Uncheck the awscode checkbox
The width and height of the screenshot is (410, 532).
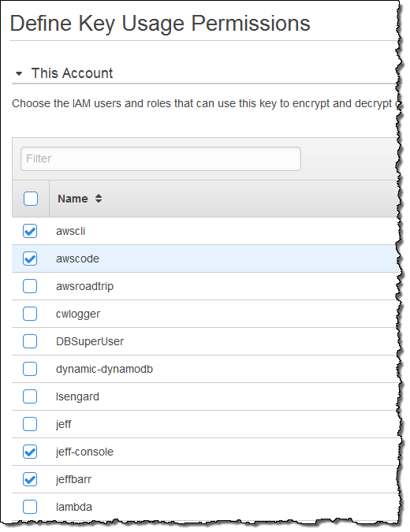(x=30, y=259)
